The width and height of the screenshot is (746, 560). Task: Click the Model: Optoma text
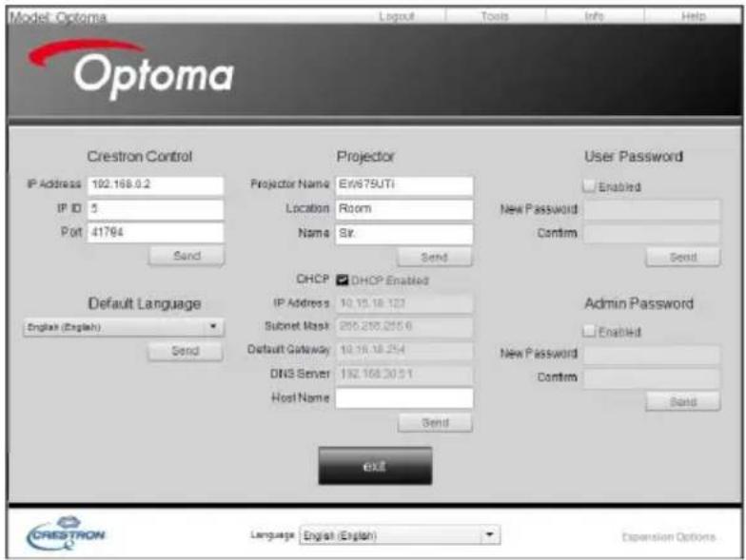click(58, 17)
